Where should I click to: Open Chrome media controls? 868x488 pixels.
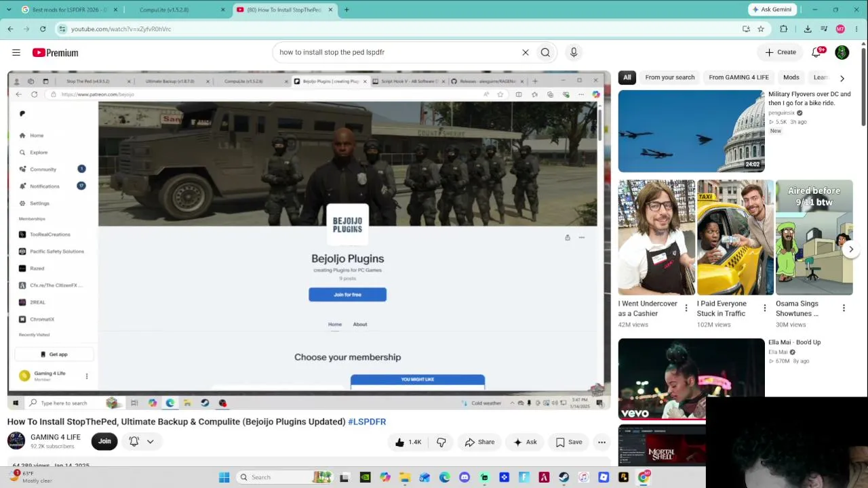coord(824,29)
